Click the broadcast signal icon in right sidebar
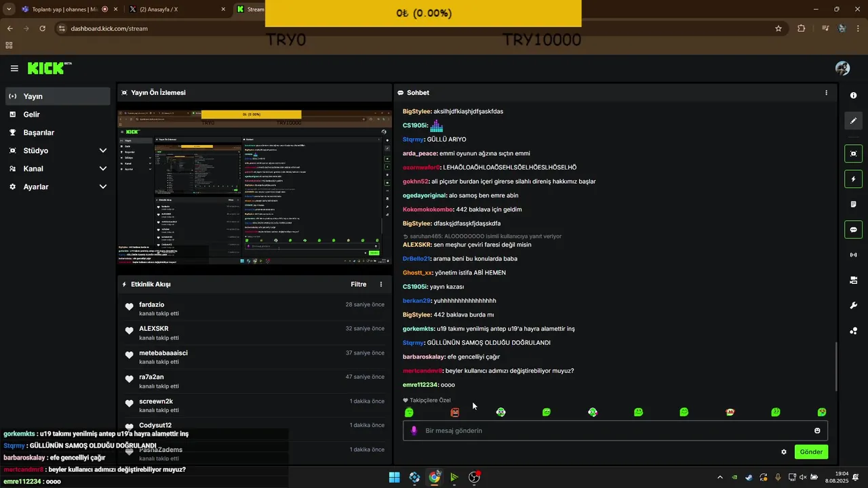Viewport: 868px width, 488px height. click(x=853, y=255)
